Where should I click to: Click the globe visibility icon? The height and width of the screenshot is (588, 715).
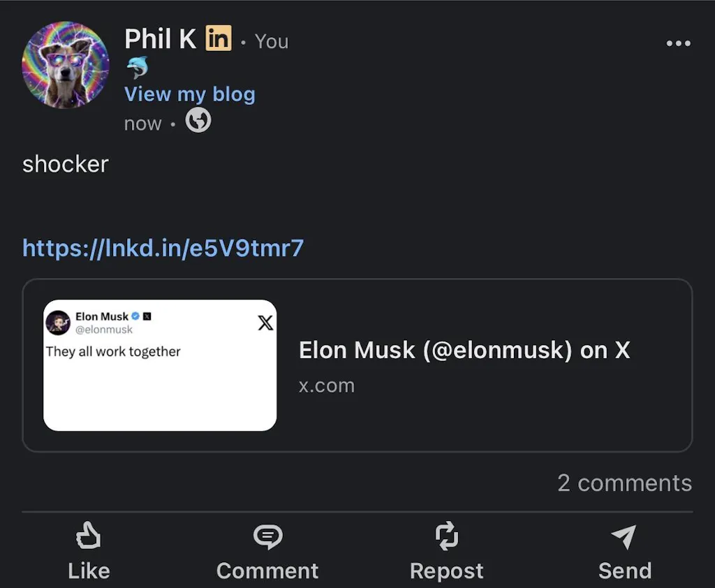tap(198, 120)
